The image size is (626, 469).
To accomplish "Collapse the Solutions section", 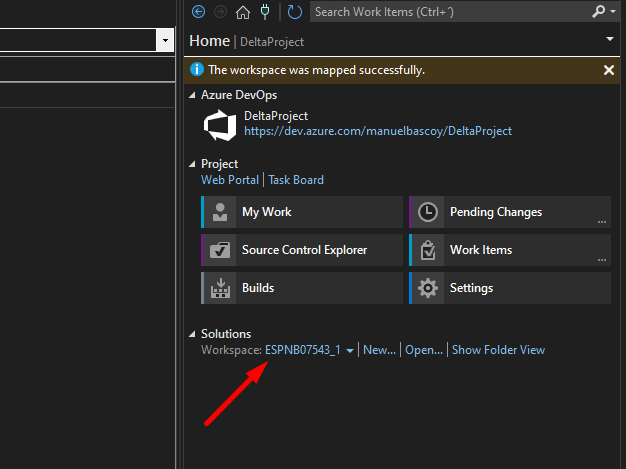I will [x=193, y=334].
